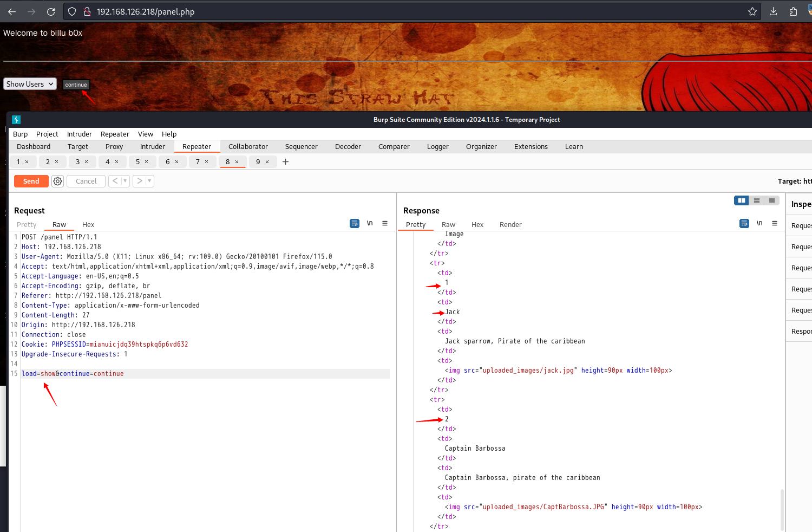The height and width of the screenshot is (532, 812).
Task: Close Repeater request tab 9
Action: [267, 162]
